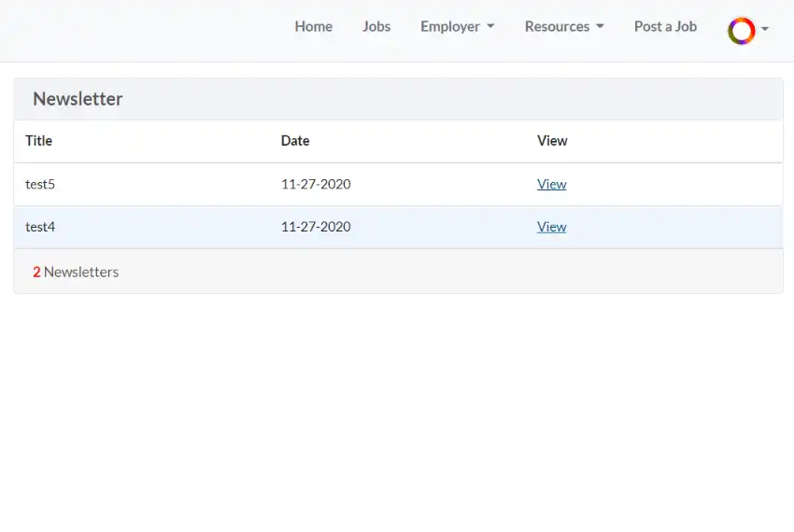
Task: Select the test4 row title
Action: [x=40, y=227]
